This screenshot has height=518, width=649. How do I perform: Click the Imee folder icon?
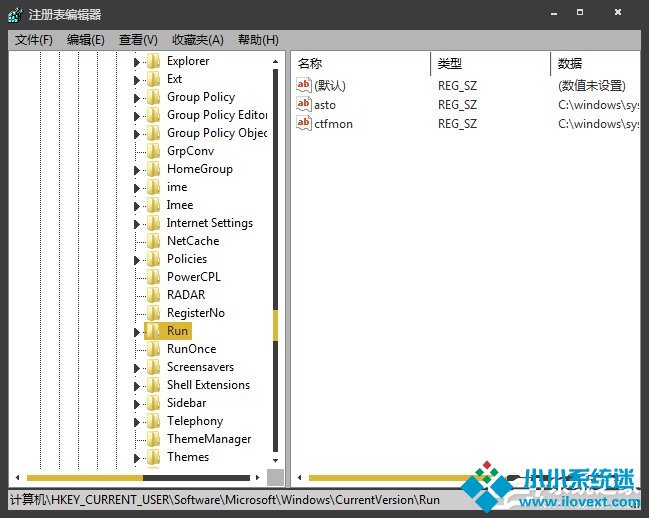tap(154, 205)
